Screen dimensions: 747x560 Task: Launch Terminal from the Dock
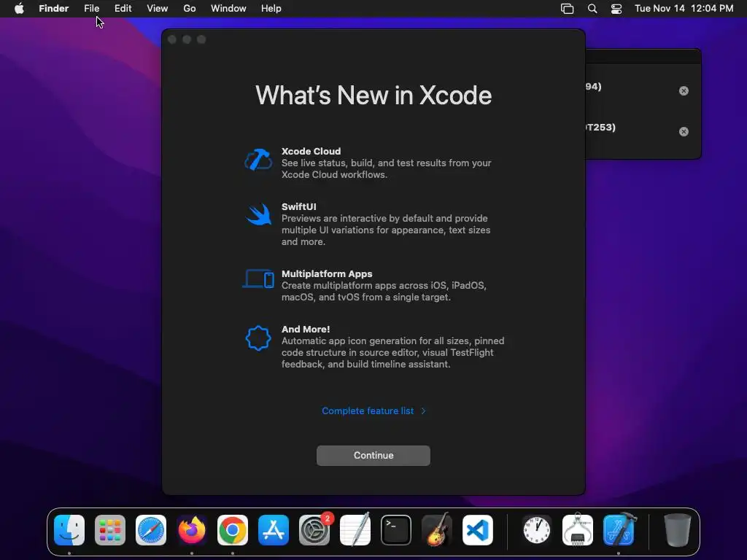(396, 530)
